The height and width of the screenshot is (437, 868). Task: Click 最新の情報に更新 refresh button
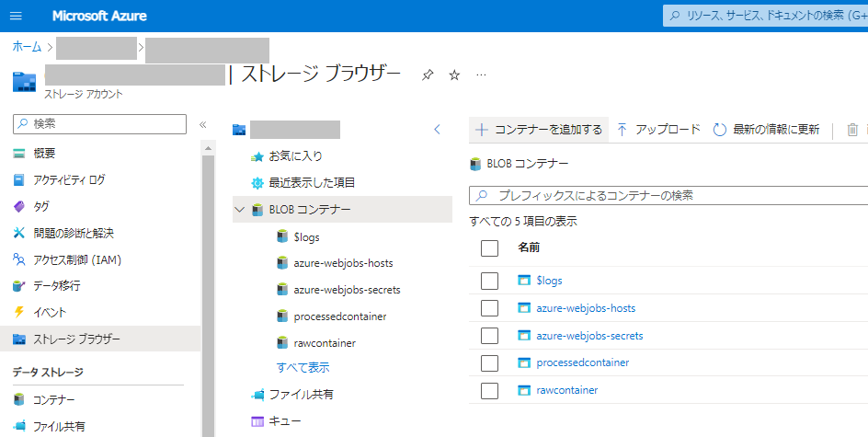point(767,130)
